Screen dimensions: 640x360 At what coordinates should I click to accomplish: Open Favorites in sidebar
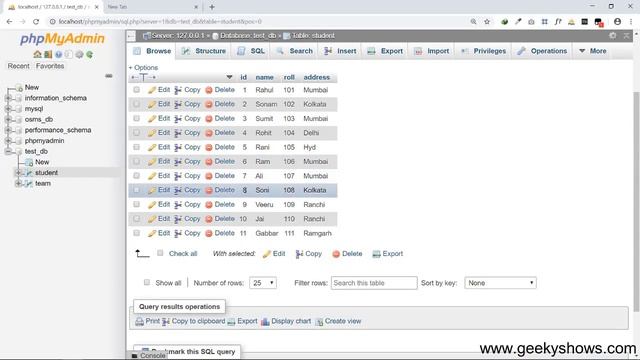tap(50, 66)
